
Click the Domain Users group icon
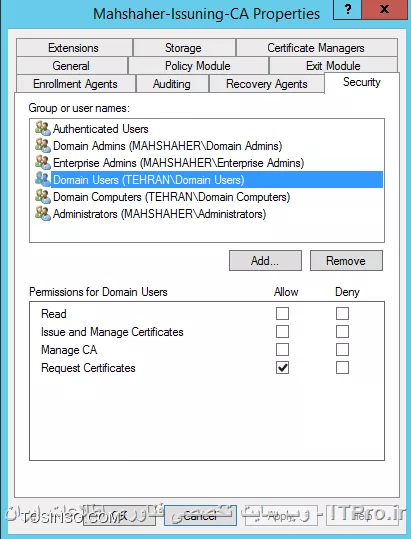(43, 179)
